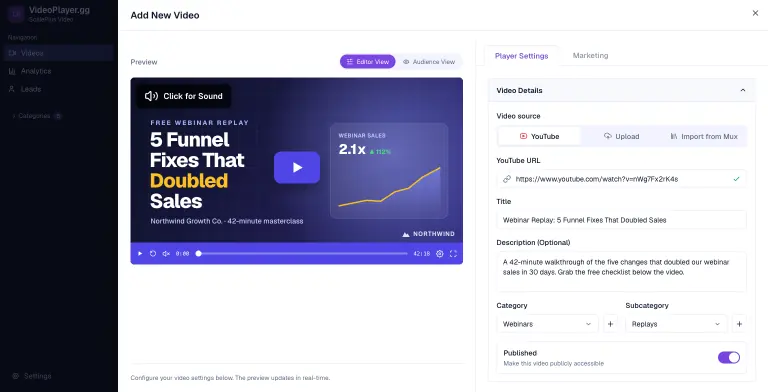Close the Add New Video dialog
Screen dimensions: 768x392
click(x=755, y=13)
